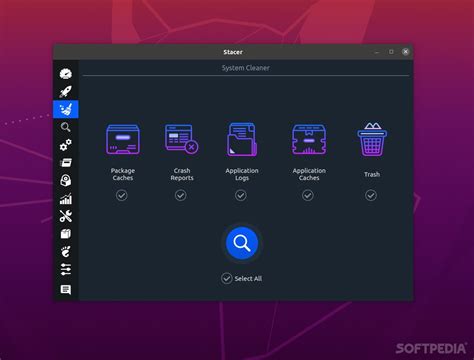
Task: Open Settings sliders icon in sidebar
Action: pyautogui.click(x=66, y=269)
